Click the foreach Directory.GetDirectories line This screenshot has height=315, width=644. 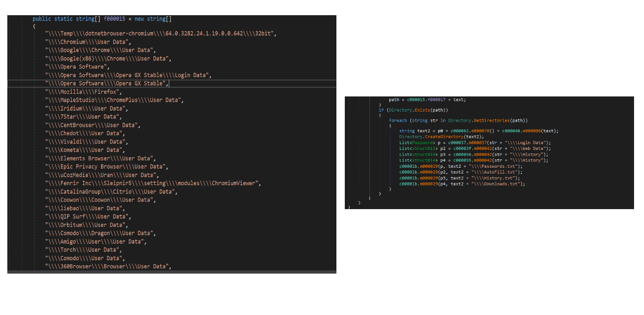[x=458, y=121]
